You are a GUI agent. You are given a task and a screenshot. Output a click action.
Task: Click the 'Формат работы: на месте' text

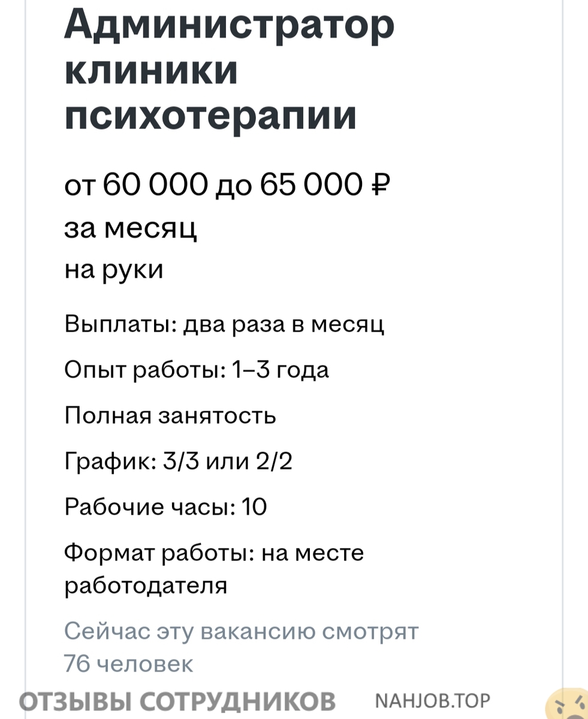pyautogui.click(x=214, y=552)
